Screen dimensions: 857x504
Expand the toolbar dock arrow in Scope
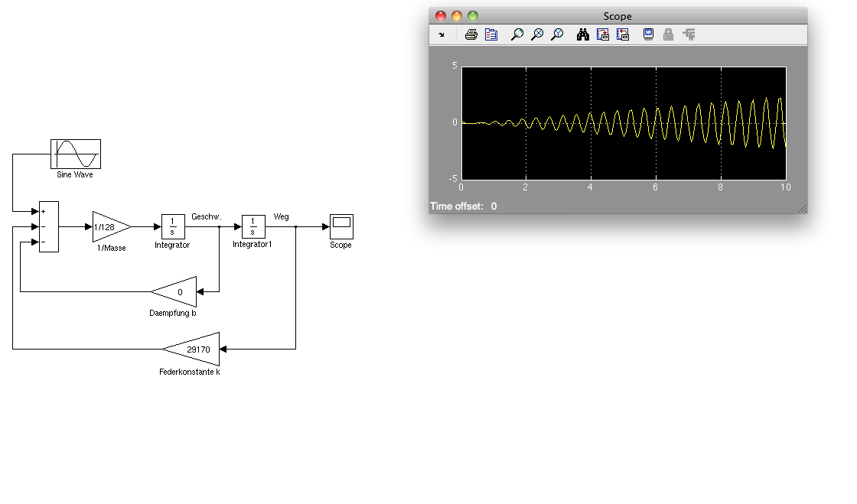click(442, 34)
